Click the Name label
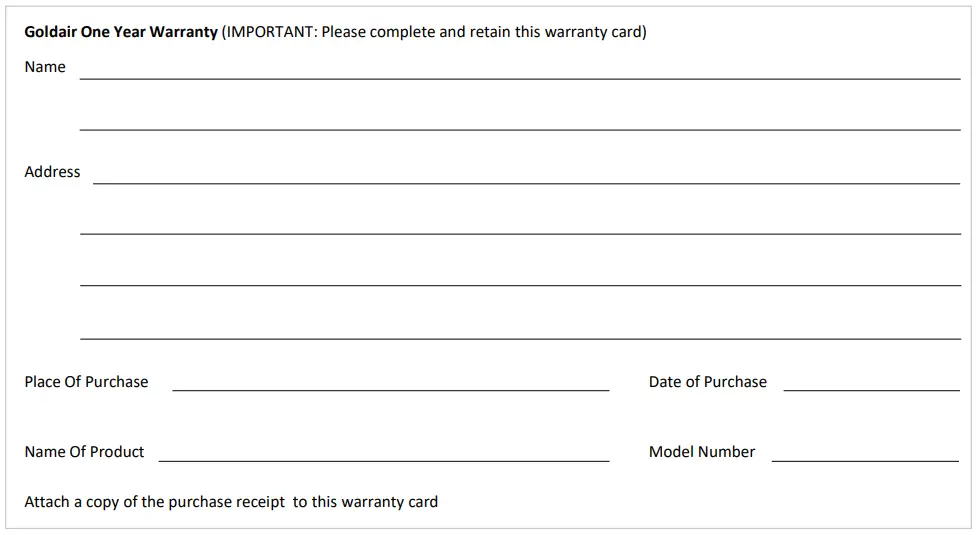976x535 pixels. click(45, 67)
